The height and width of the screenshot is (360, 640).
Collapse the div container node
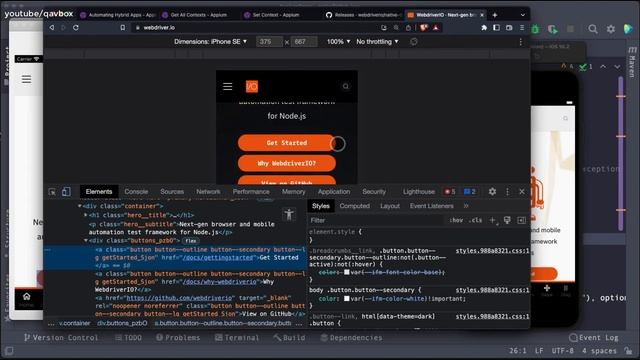pos(80,206)
